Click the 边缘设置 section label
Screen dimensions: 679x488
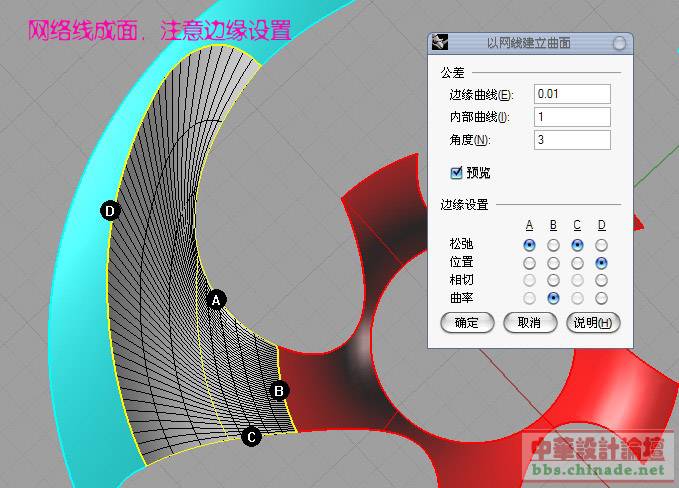(464, 204)
